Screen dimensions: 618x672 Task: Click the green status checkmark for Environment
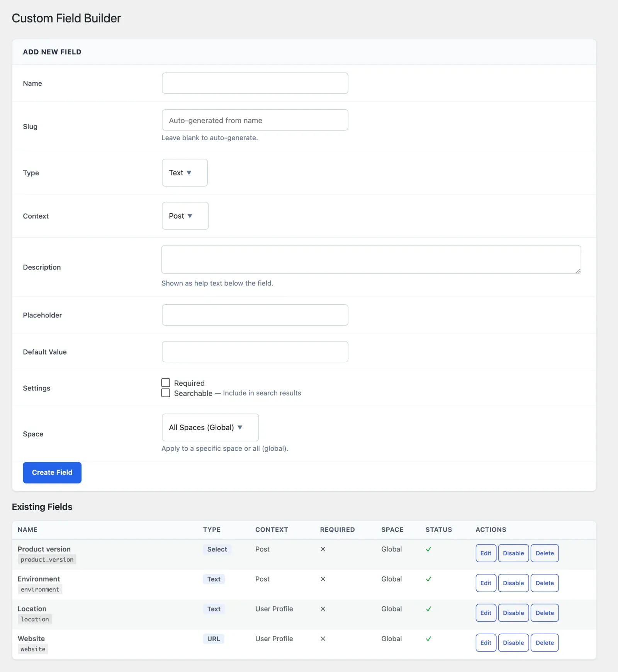(428, 579)
